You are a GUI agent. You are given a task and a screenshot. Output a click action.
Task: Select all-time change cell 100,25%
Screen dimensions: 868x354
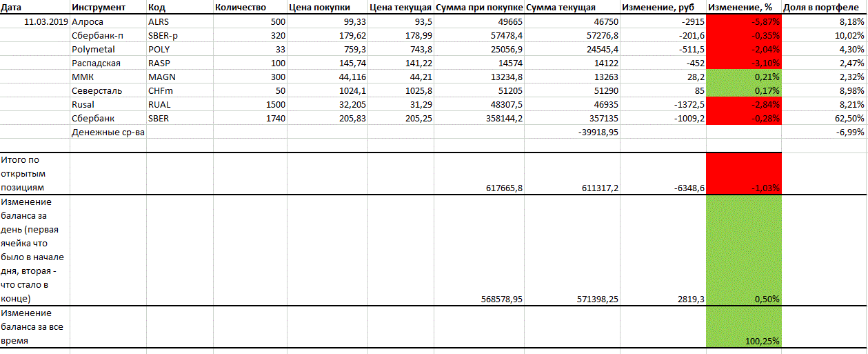(x=744, y=327)
